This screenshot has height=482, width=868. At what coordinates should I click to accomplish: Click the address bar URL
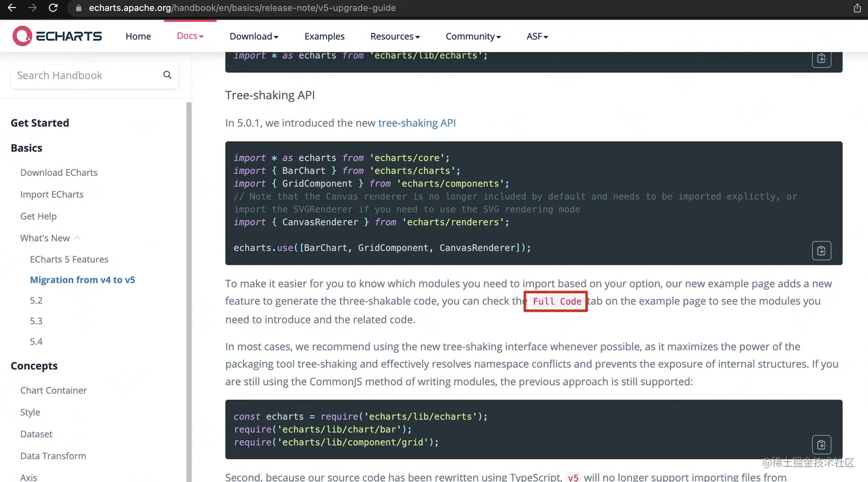[x=242, y=8]
